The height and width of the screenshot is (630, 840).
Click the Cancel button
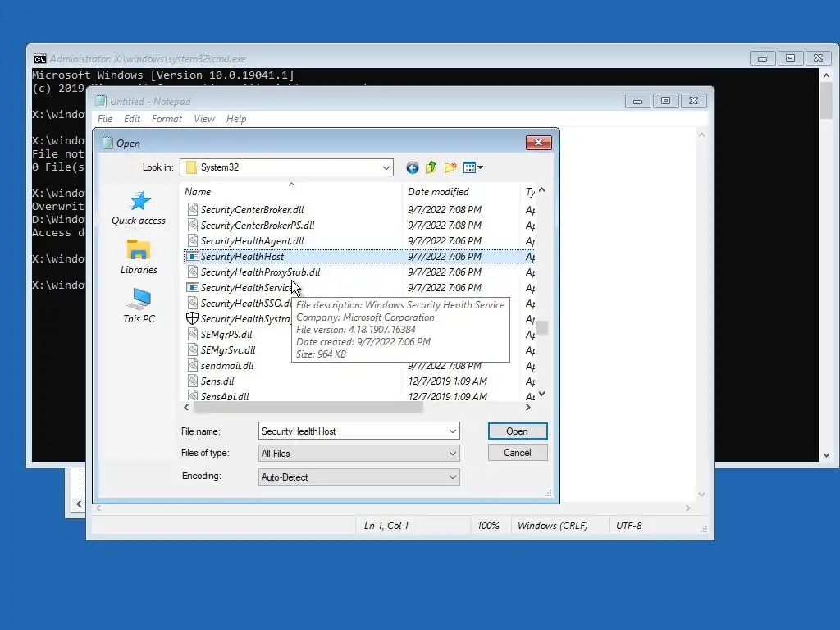click(518, 453)
